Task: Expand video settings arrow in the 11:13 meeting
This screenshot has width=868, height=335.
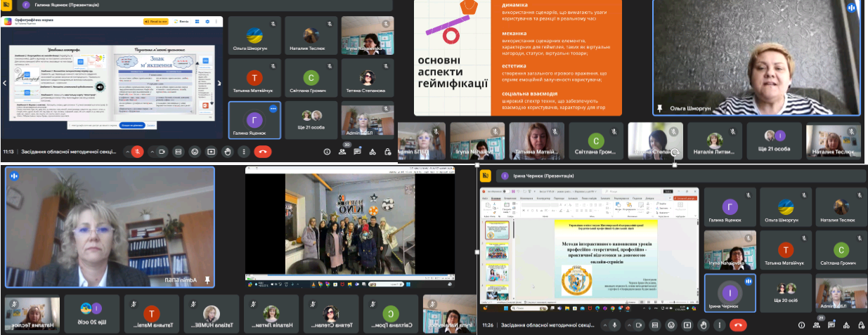Action: (x=153, y=151)
